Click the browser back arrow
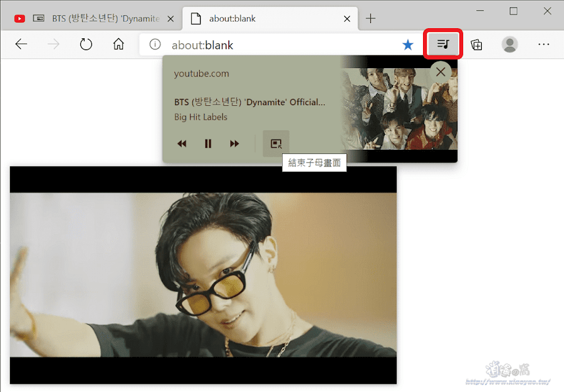 pos(21,44)
